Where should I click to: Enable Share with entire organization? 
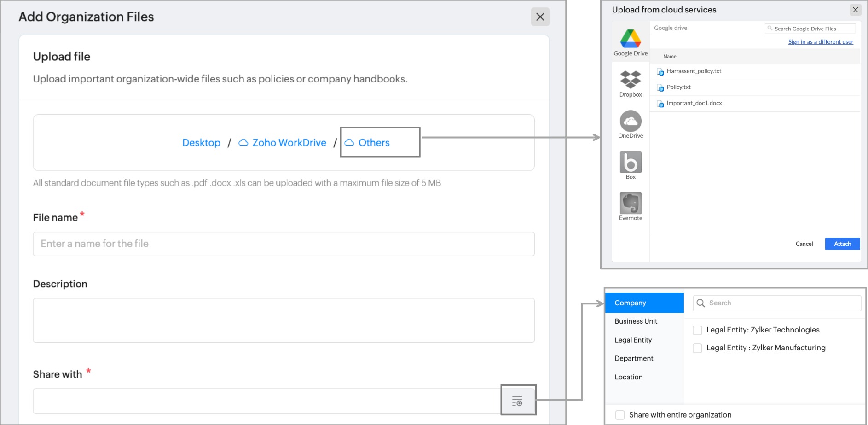620,415
